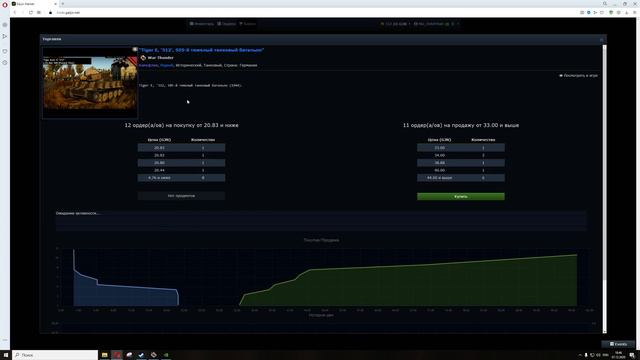The width and height of the screenshot is (640, 360).
Task: Click the account balance in the header
Action: click(x=395, y=24)
